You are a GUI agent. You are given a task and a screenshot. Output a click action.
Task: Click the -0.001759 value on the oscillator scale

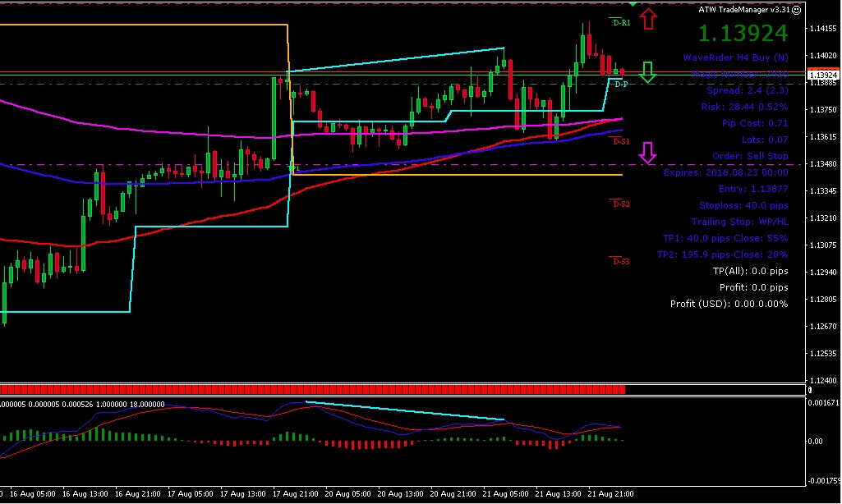[x=823, y=481]
